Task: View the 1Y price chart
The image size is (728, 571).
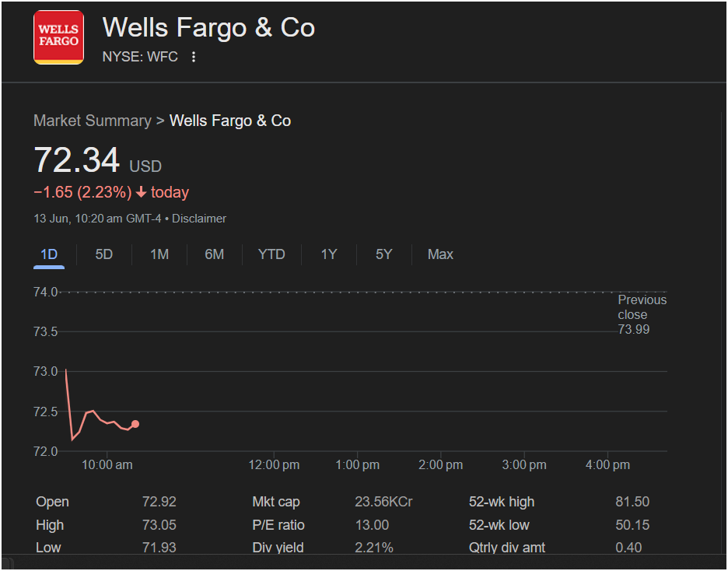Action: pyautogui.click(x=329, y=254)
